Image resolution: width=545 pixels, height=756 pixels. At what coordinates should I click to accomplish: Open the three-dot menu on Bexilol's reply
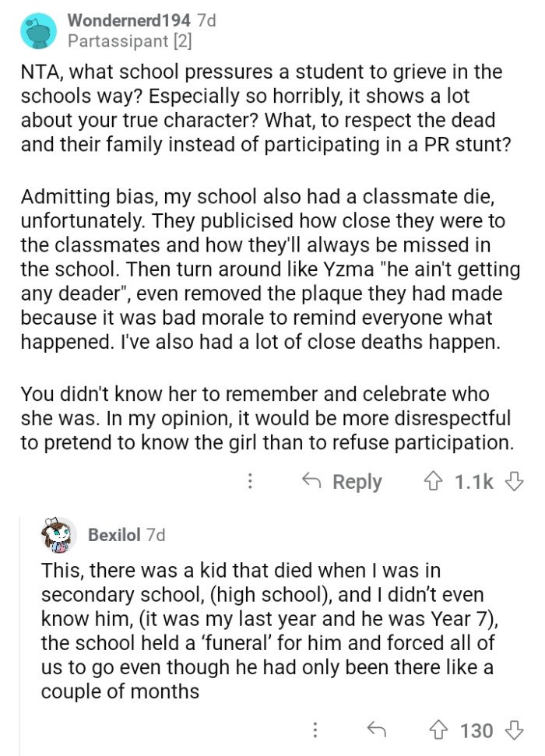click(x=315, y=731)
